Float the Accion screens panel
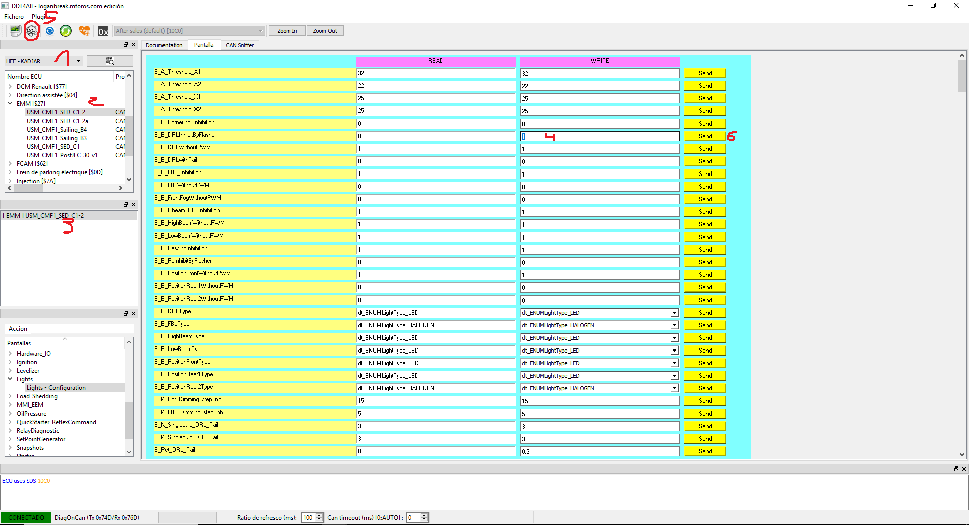 point(126,313)
